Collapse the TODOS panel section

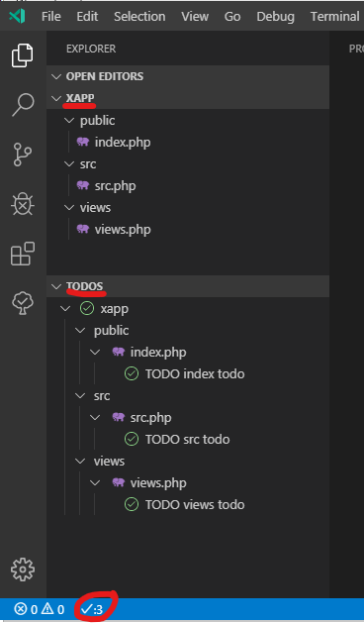(x=56, y=286)
